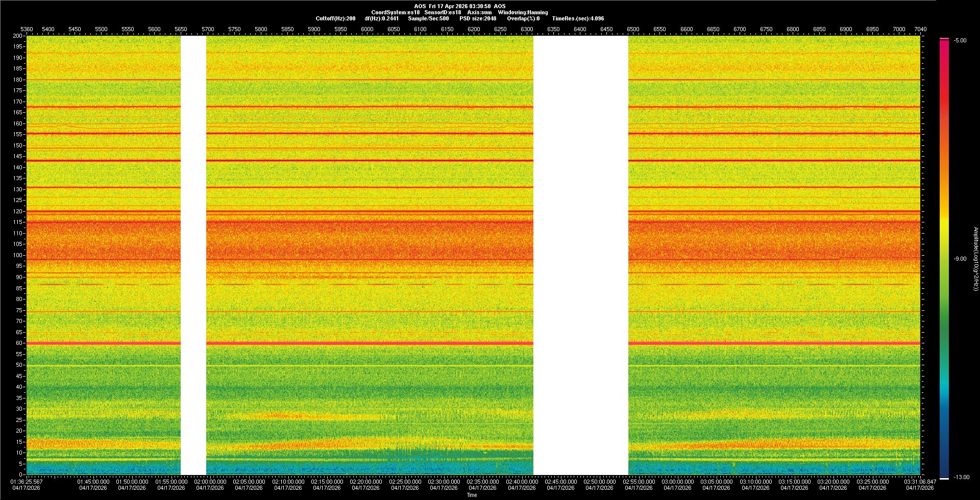Click the Time label below the x-axis
The width and height of the screenshot is (980, 500).
tap(472, 495)
